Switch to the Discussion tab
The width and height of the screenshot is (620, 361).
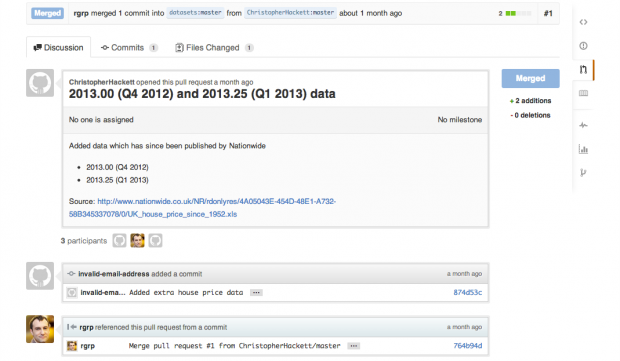coord(59,47)
